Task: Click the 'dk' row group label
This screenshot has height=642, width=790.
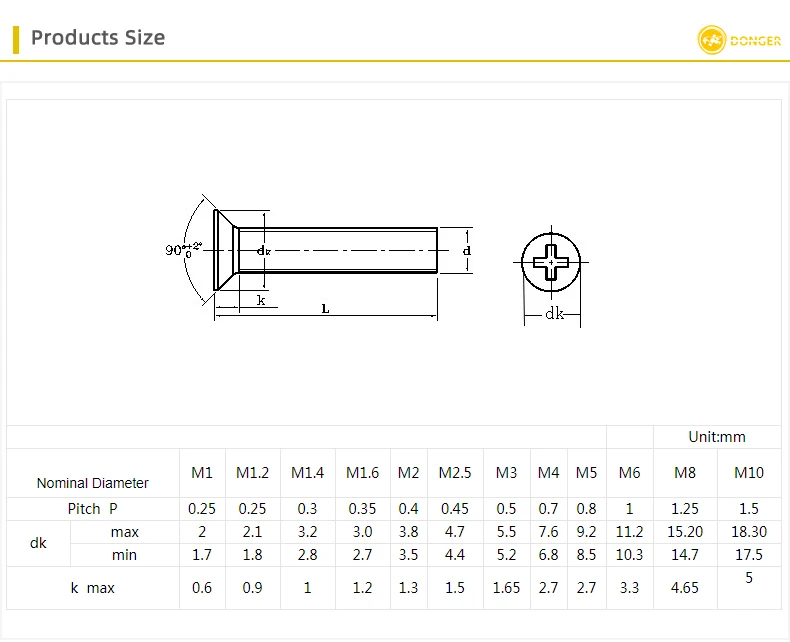Action: point(38,543)
